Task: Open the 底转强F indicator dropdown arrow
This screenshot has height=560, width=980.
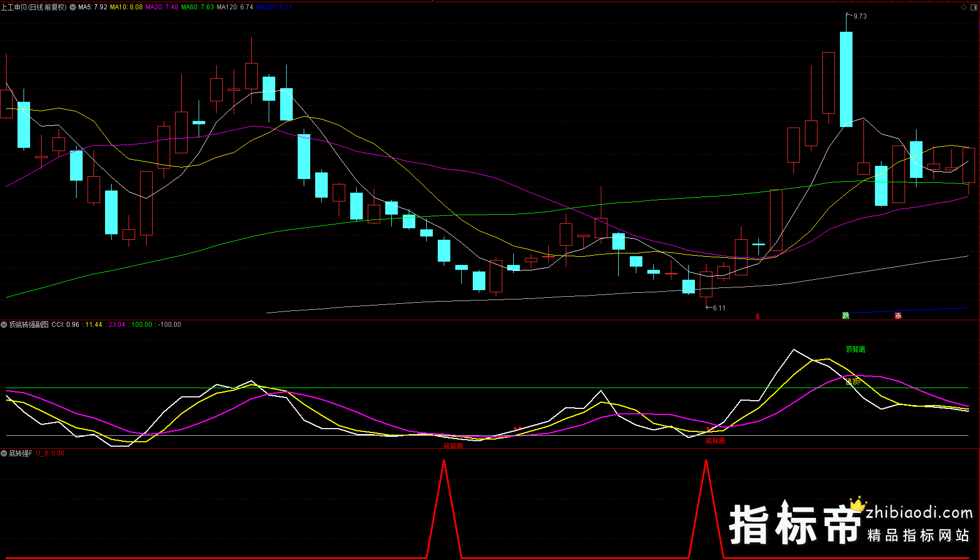Action: (4, 453)
